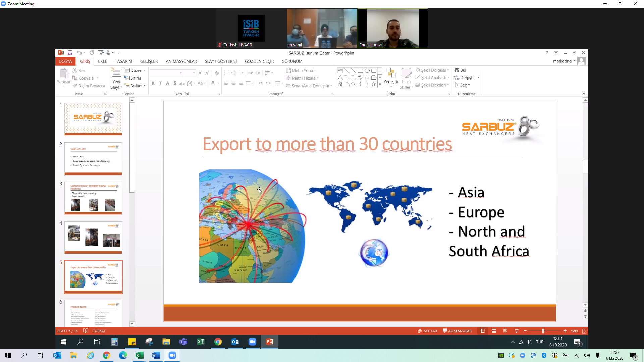This screenshot has height=362, width=644.
Task: Open Metni Hizala align text dropdown
Action: (302, 78)
